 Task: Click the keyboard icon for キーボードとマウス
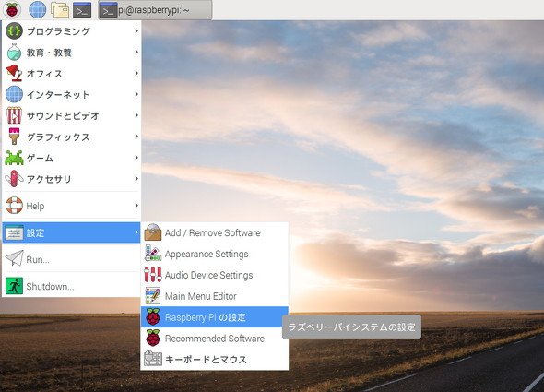[153, 359]
